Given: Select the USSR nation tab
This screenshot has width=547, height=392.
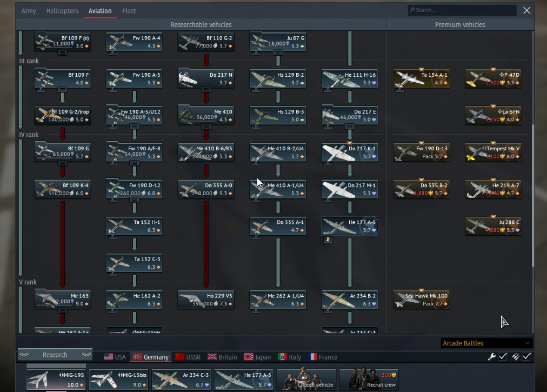Looking at the screenshot, I should [188, 357].
